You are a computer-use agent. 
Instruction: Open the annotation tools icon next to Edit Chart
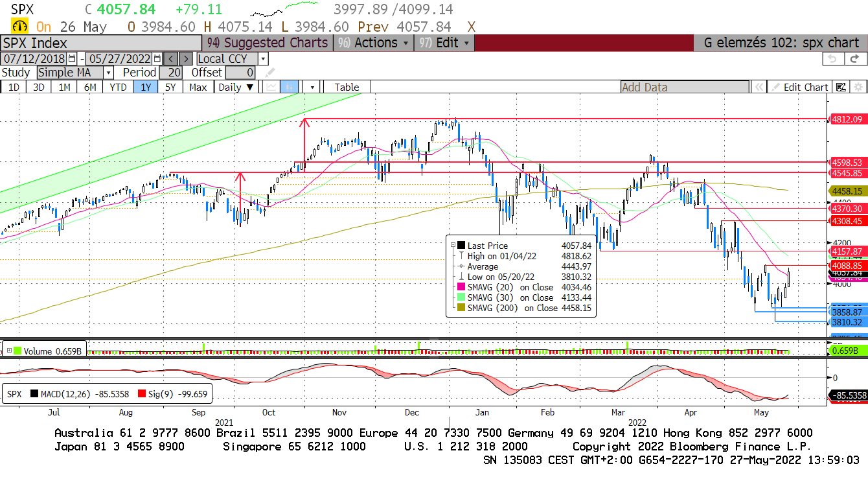tap(841, 87)
